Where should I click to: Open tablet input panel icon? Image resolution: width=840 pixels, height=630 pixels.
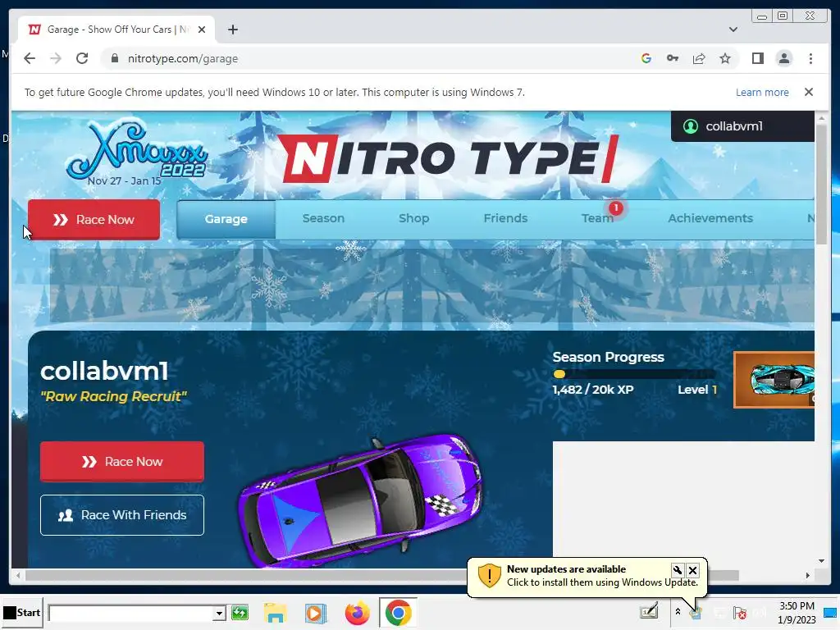coord(649,612)
